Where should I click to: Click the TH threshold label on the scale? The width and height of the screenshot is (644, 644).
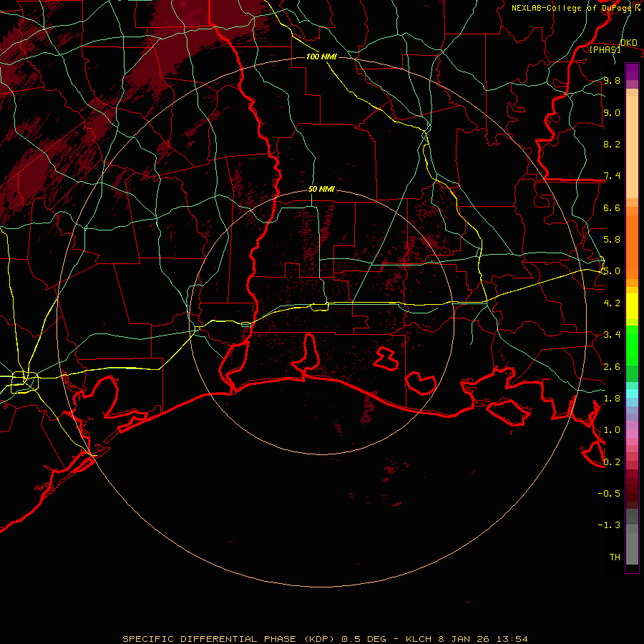click(615, 557)
